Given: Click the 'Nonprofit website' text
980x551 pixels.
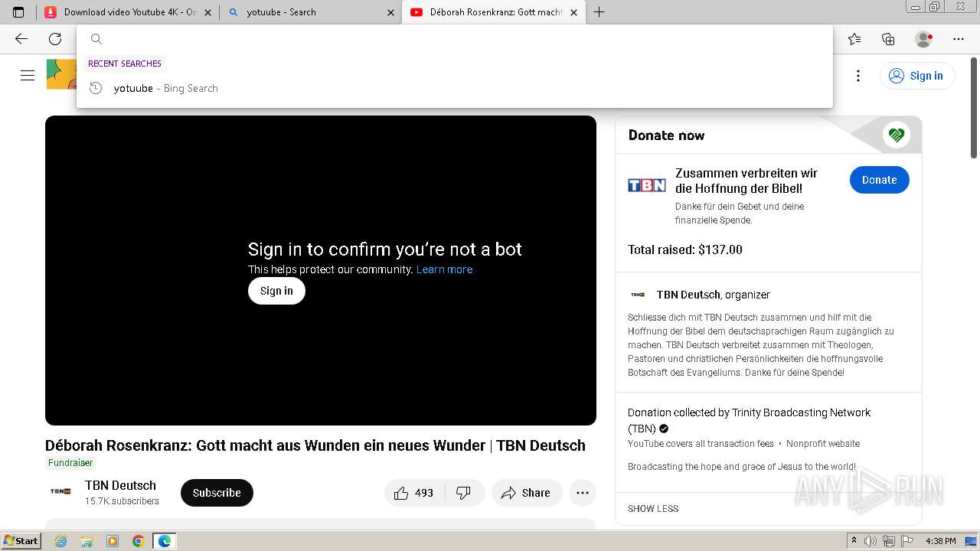Looking at the screenshot, I should click(x=823, y=444).
